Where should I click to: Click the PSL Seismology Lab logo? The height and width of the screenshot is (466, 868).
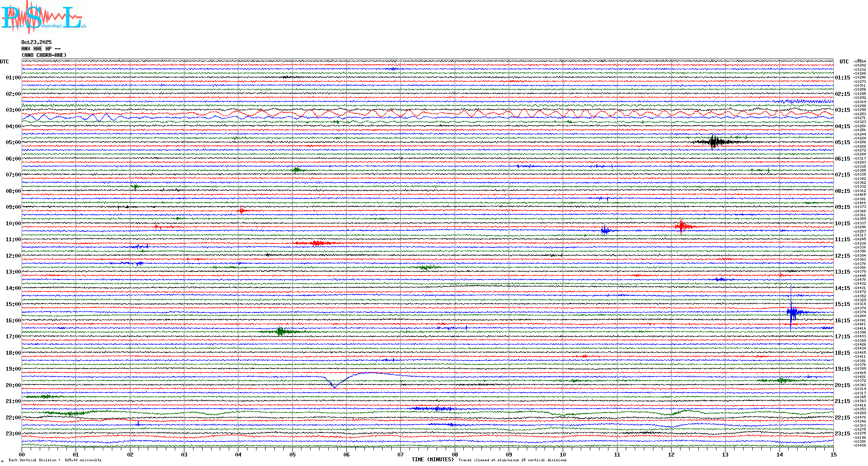pyautogui.click(x=43, y=17)
